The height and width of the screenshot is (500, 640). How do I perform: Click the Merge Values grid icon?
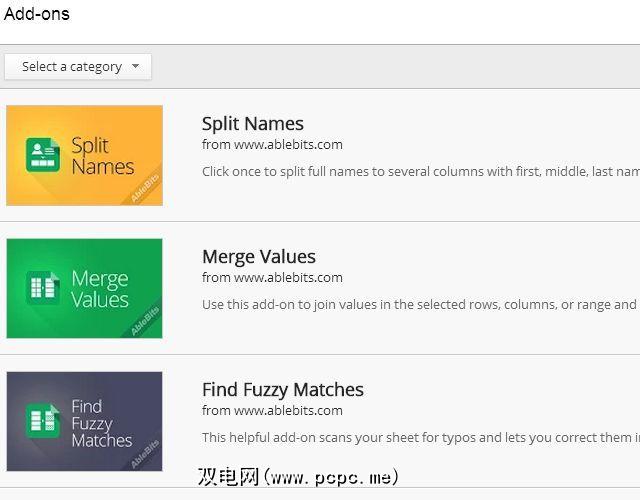43,288
